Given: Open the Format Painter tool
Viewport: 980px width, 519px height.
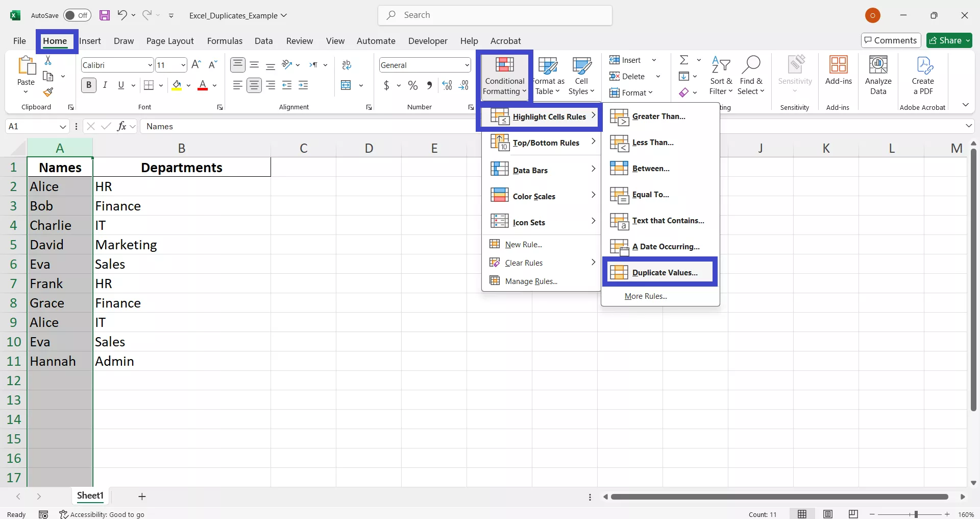Looking at the screenshot, I should click(48, 93).
